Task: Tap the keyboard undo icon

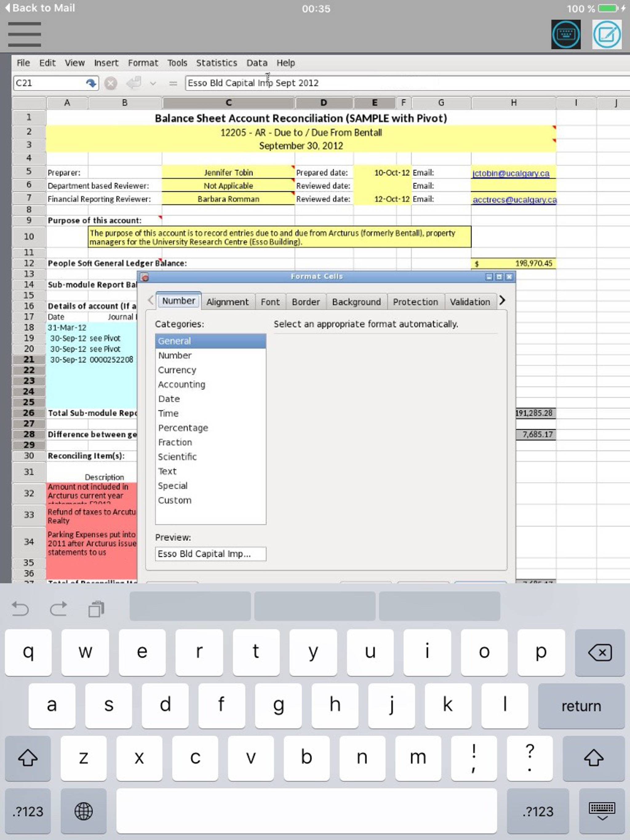Action: pos(20,609)
